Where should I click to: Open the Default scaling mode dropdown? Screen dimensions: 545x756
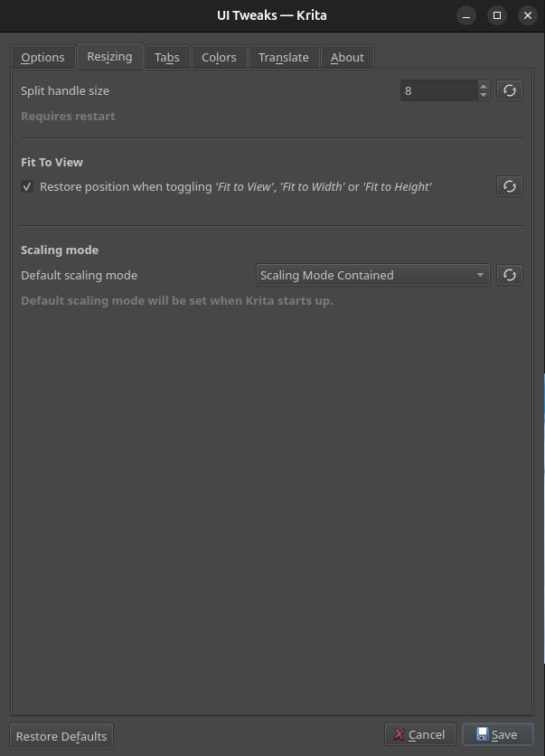coord(372,275)
